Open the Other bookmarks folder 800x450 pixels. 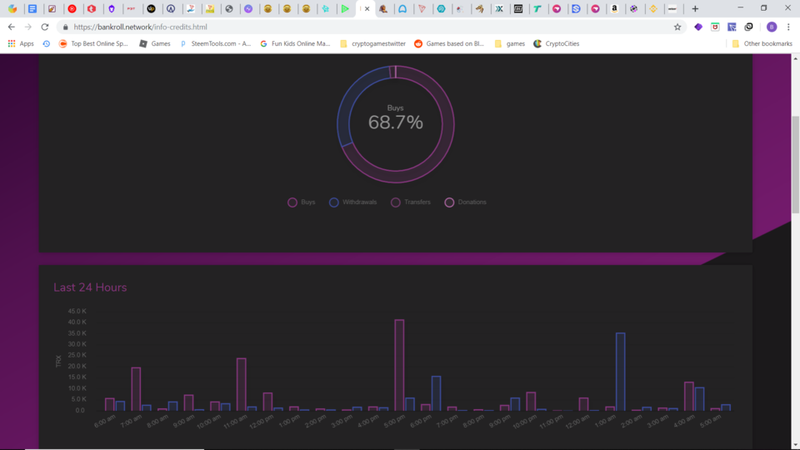coord(762,44)
